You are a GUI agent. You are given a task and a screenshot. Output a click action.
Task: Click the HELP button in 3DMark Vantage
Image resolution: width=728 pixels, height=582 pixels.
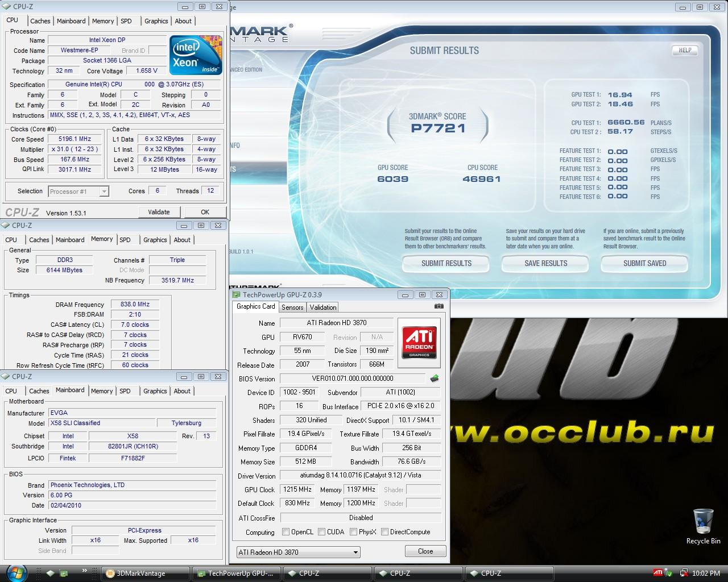click(x=685, y=50)
